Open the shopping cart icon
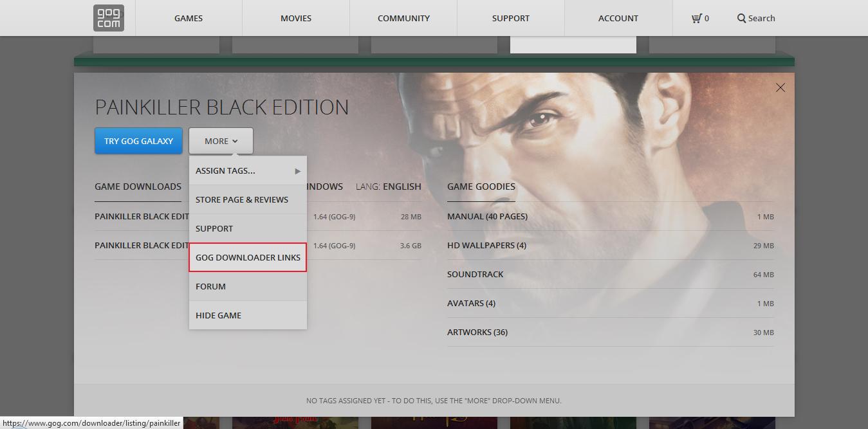 click(x=696, y=18)
